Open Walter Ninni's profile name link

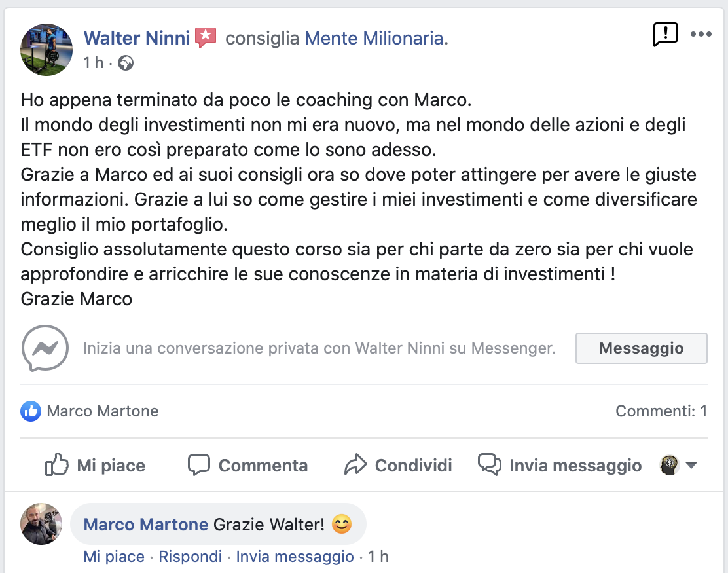click(x=137, y=39)
